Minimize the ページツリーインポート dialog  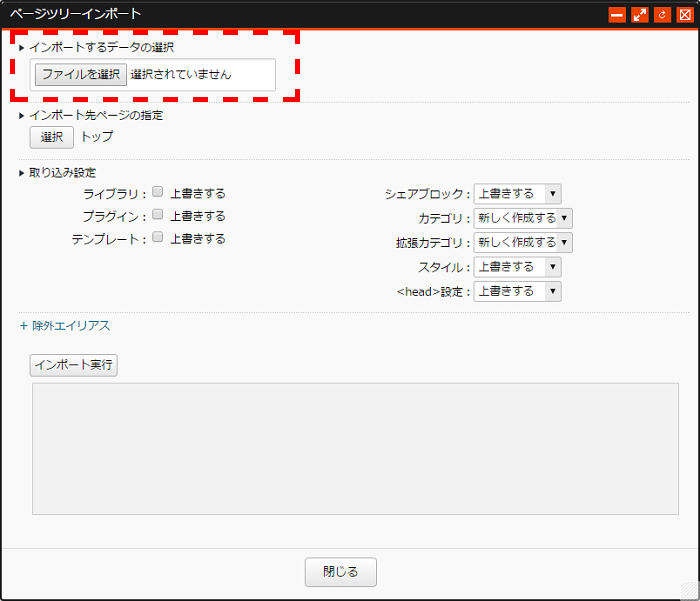[617, 15]
